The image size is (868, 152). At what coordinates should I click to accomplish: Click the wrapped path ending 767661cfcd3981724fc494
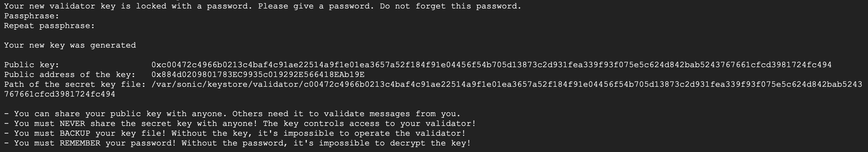click(60, 94)
